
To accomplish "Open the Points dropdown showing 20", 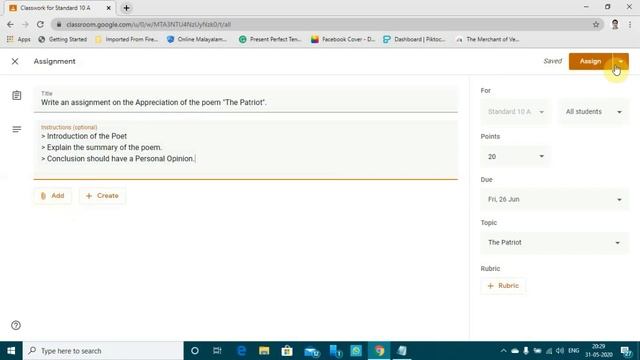I will pyautogui.click(x=516, y=157).
